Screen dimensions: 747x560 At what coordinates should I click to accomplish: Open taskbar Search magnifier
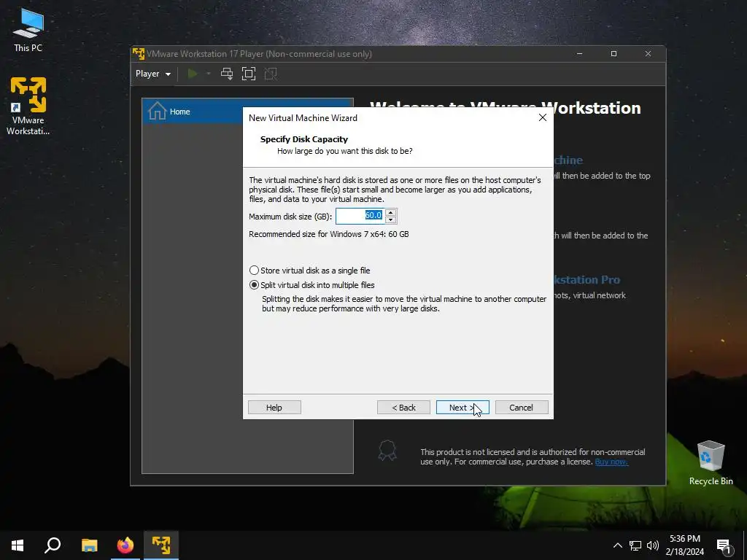[53, 545]
